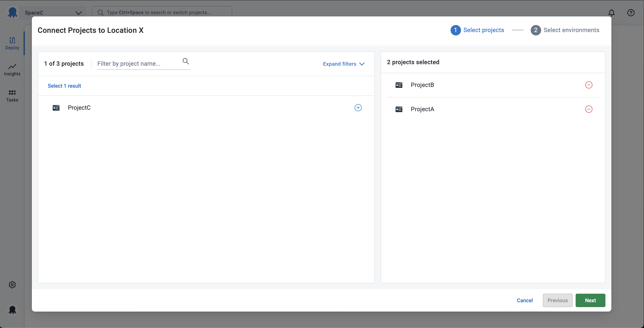The height and width of the screenshot is (328, 644).
Task: Go to the Insights section
Action: [x=12, y=69]
